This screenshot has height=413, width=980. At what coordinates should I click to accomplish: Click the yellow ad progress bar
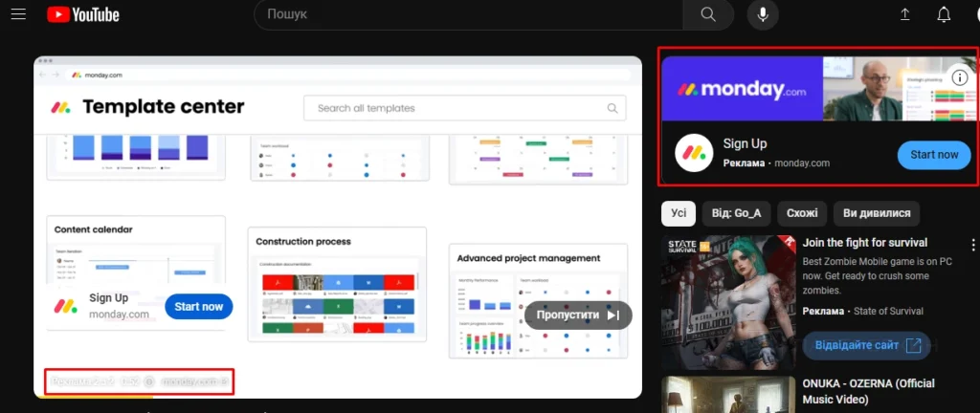pos(94,396)
